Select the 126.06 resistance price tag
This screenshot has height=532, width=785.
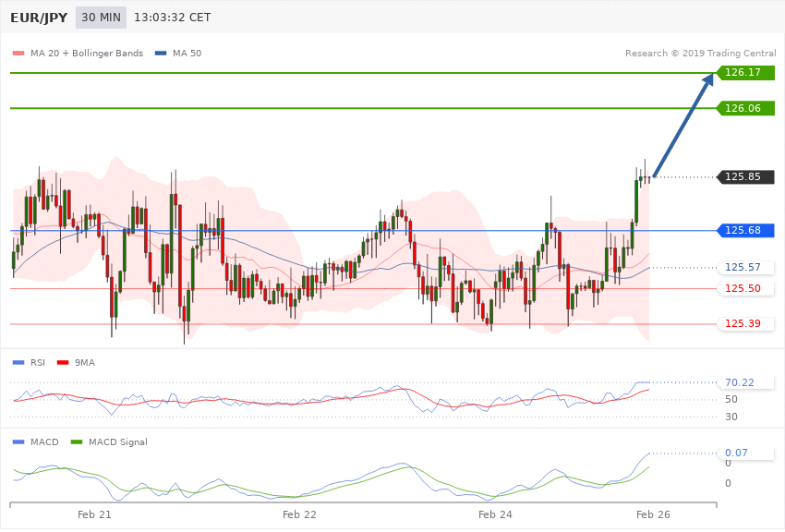point(745,108)
